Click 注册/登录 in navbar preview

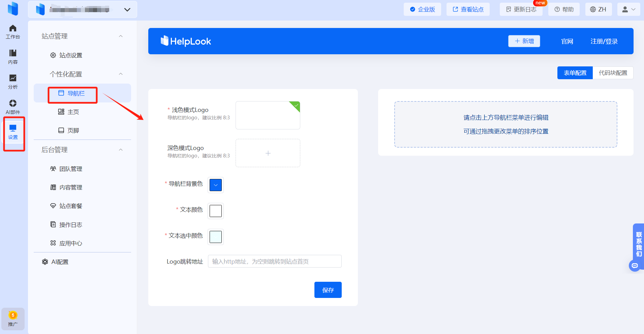604,41
